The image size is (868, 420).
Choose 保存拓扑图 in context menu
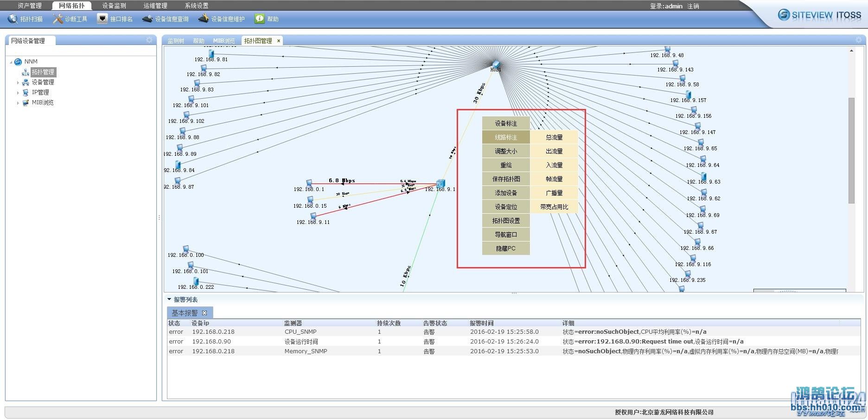[506, 179]
